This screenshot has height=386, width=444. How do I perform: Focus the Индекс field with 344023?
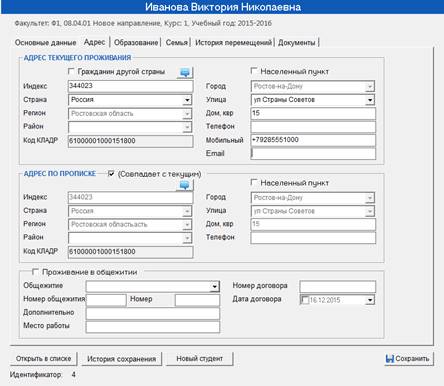pos(130,86)
